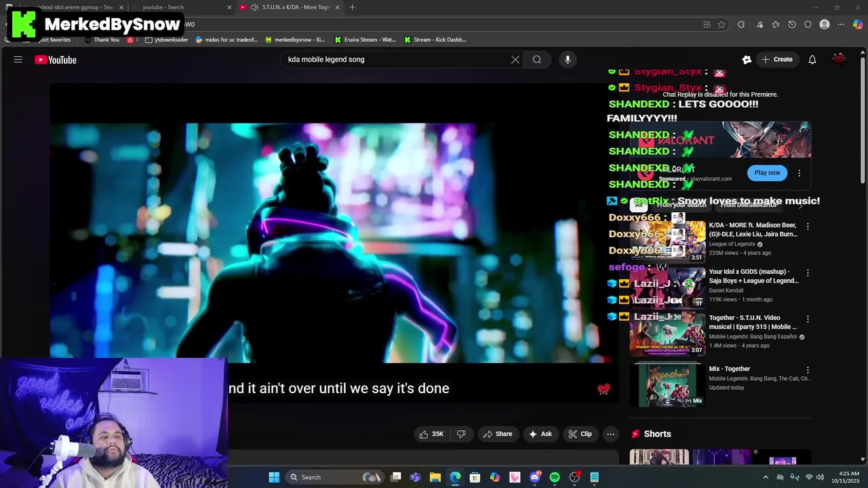Screen dimensions: 868x488
Task: Open Microsoft Teams from the taskbar
Action: click(415, 477)
